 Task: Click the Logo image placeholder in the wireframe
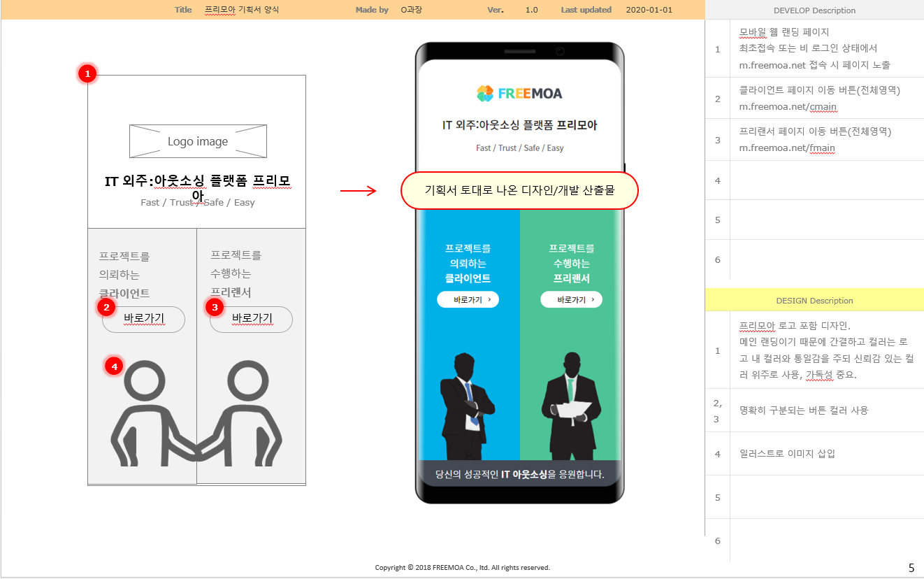[x=198, y=141]
